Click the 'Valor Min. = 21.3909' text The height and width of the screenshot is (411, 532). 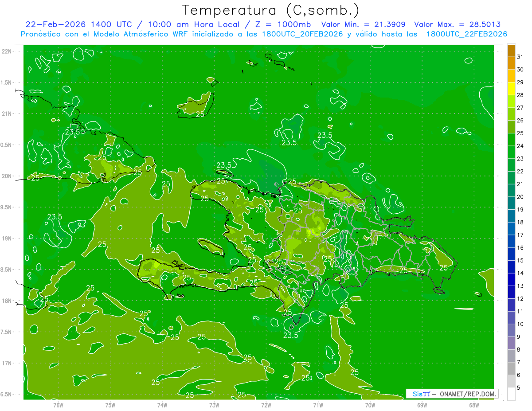click(x=364, y=24)
